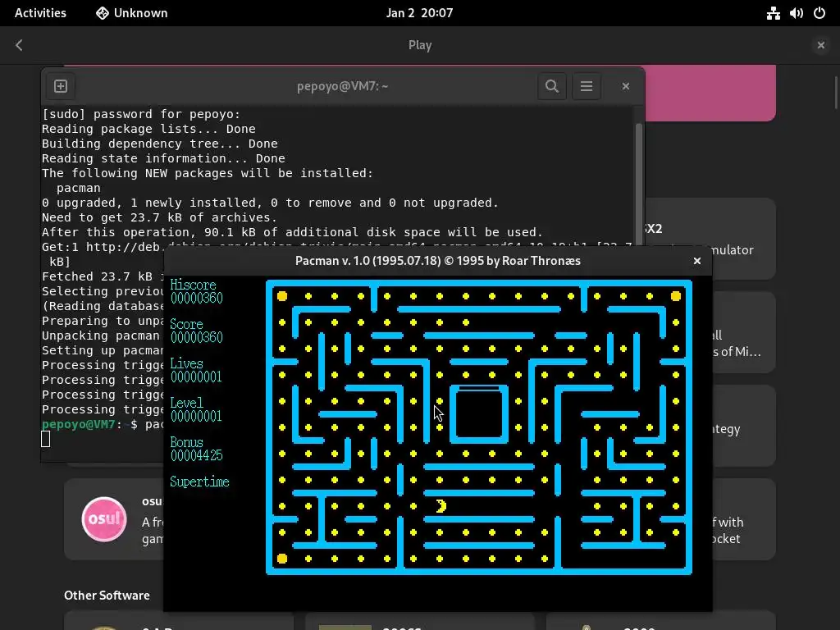
Task: Click top-right power pellet in maze
Action: click(x=676, y=296)
